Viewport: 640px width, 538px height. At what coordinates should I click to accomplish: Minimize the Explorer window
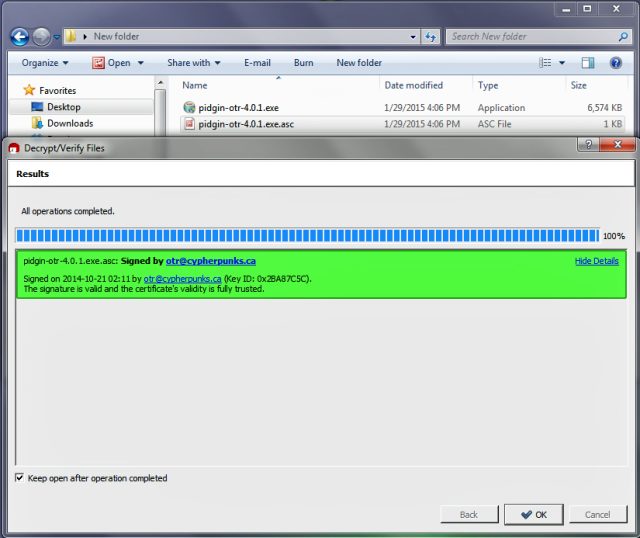(x=566, y=9)
